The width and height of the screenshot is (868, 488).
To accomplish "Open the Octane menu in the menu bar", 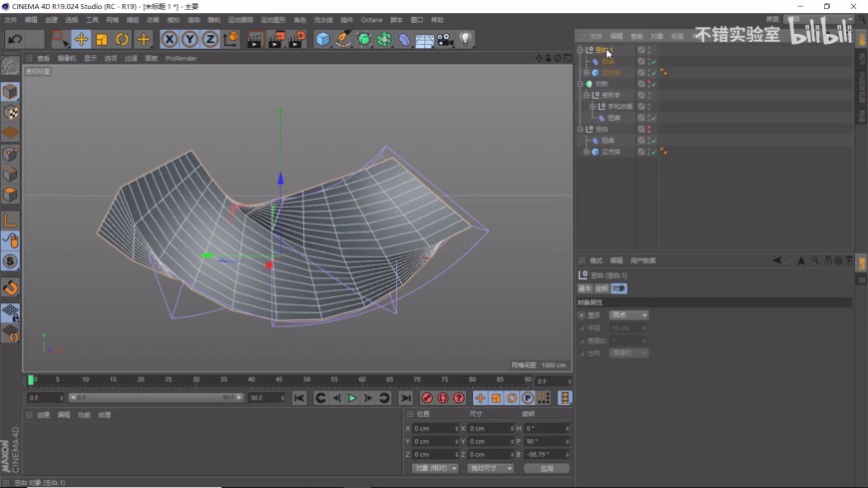I will pos(371,20).
